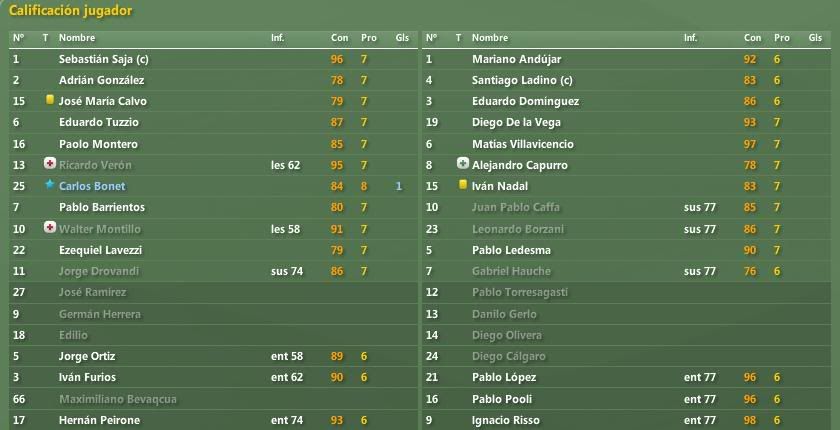
Task: Click Carlos Bonet's goal count value
Action: 399,186
